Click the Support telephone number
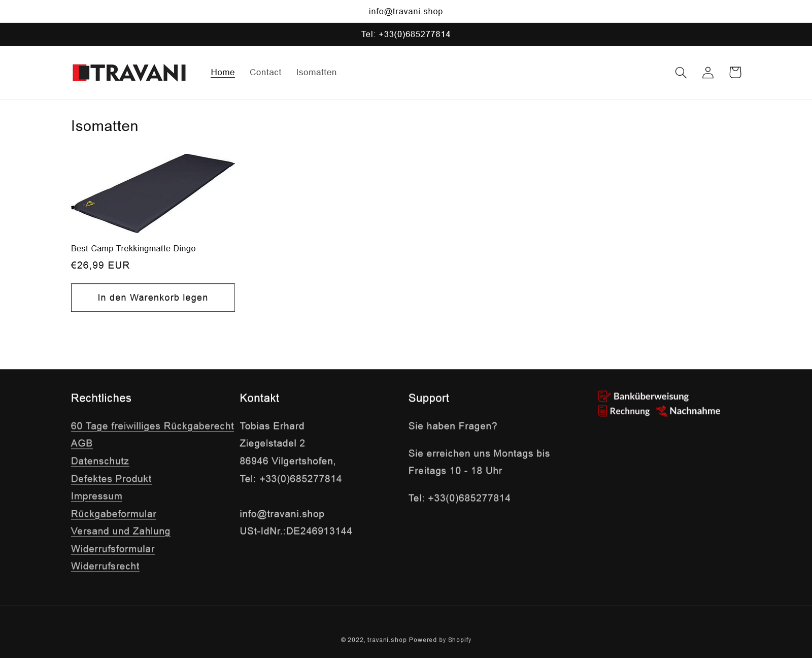This screenshot has width=812, height=658. point(459,498)
